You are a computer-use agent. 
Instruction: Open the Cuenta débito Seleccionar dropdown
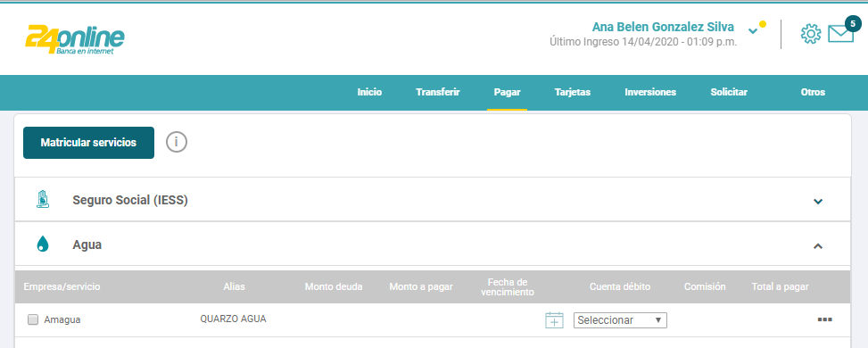pos(620,320)
